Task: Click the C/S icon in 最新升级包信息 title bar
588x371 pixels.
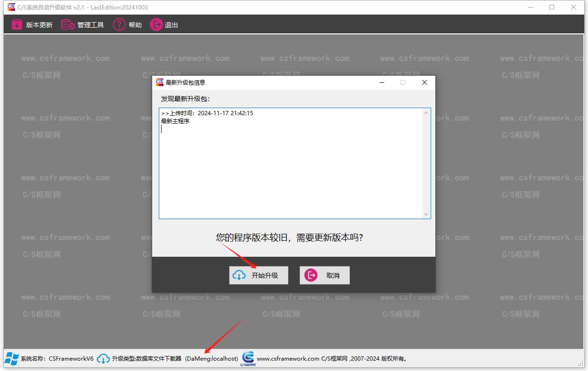Action: tap(159, 82)
